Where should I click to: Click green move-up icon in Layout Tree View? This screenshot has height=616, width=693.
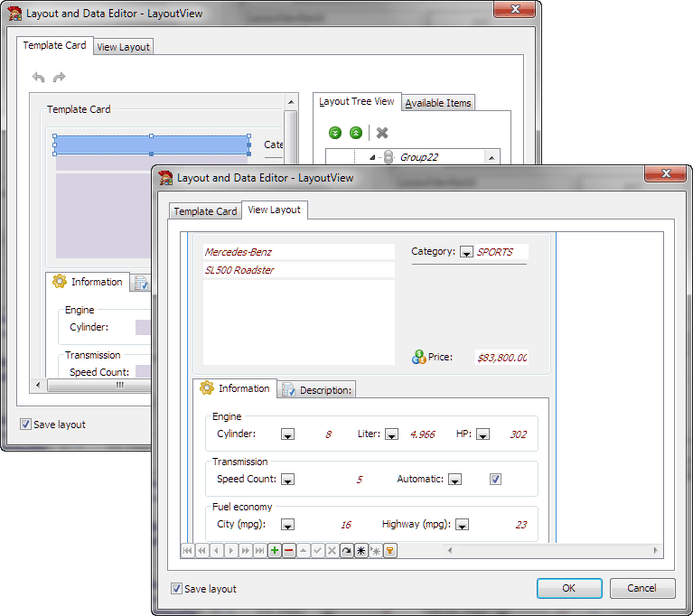coord(356,133)
